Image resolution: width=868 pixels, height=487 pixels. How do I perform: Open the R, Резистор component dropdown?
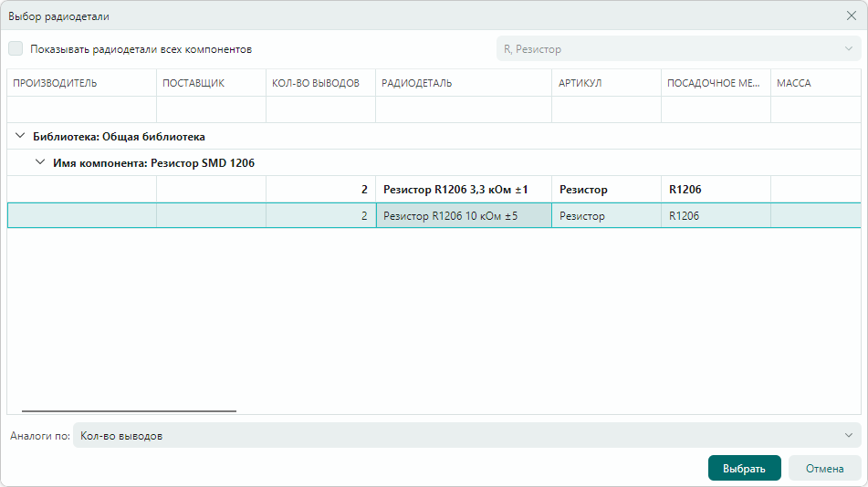point(678,49)
